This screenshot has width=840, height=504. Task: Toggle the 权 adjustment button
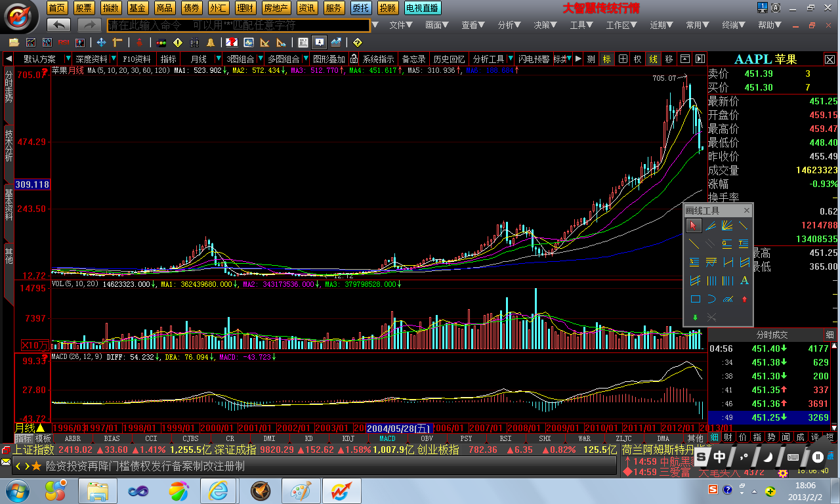coord(638,58)
